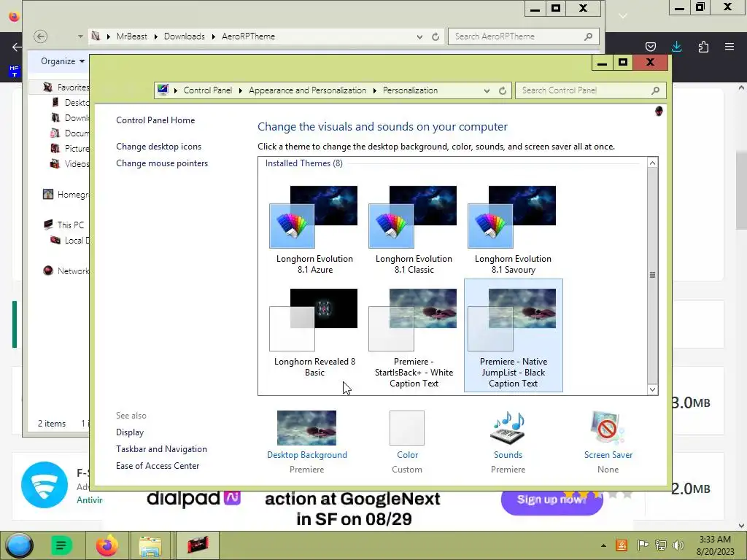Open the Color custom swatch

click(407, 427)
